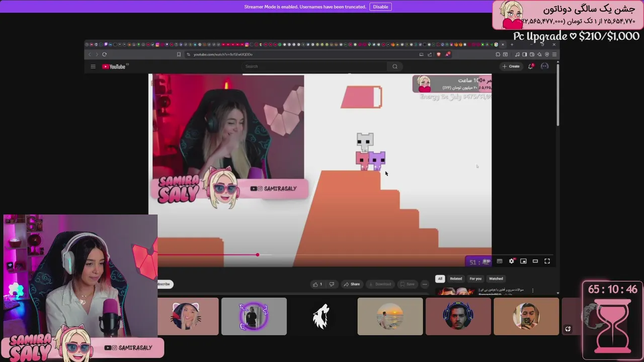Open the more actions ellipsis under video
Image resolution: width=644 pixels, height=362 pixels.
[425, 284]
